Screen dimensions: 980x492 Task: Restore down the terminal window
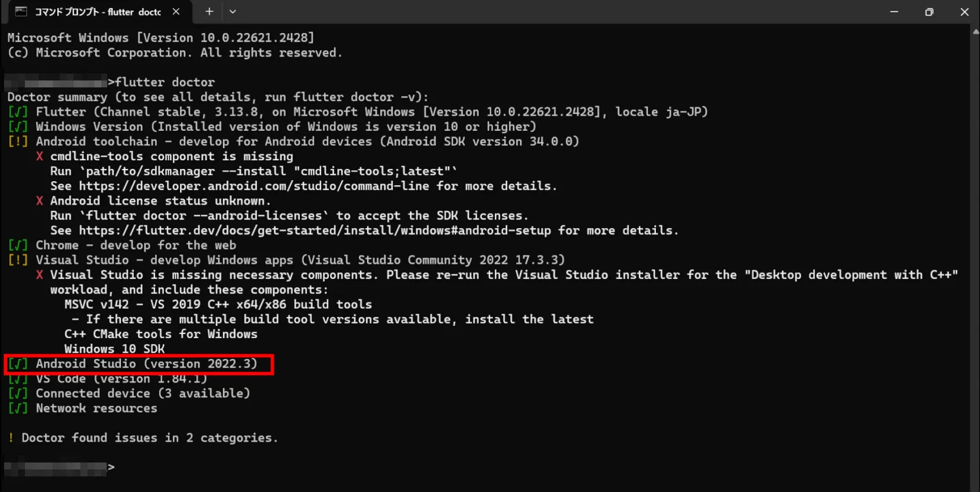click(x=929, y=12)
